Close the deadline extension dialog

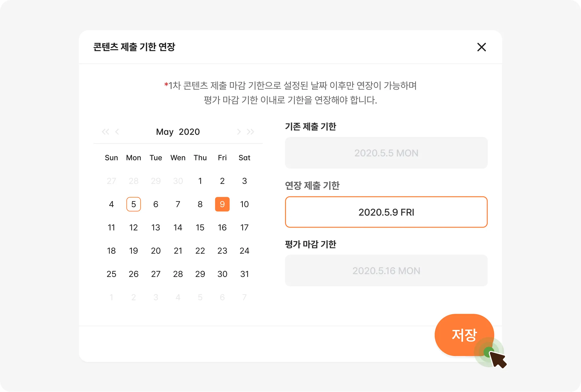coord(481,47)
